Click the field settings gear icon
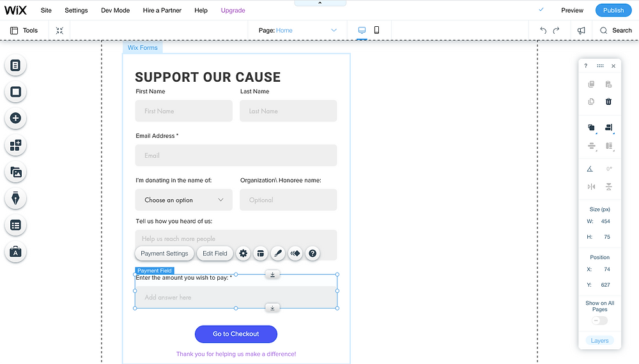The width and height of the screenshot is (639, 364). tap(243, 254)
